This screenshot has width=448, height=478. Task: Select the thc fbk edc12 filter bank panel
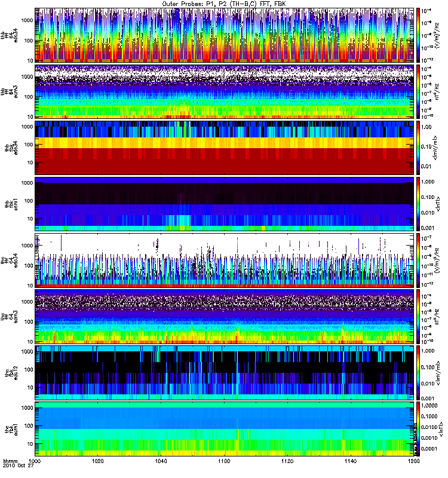(x=225, y=373)
